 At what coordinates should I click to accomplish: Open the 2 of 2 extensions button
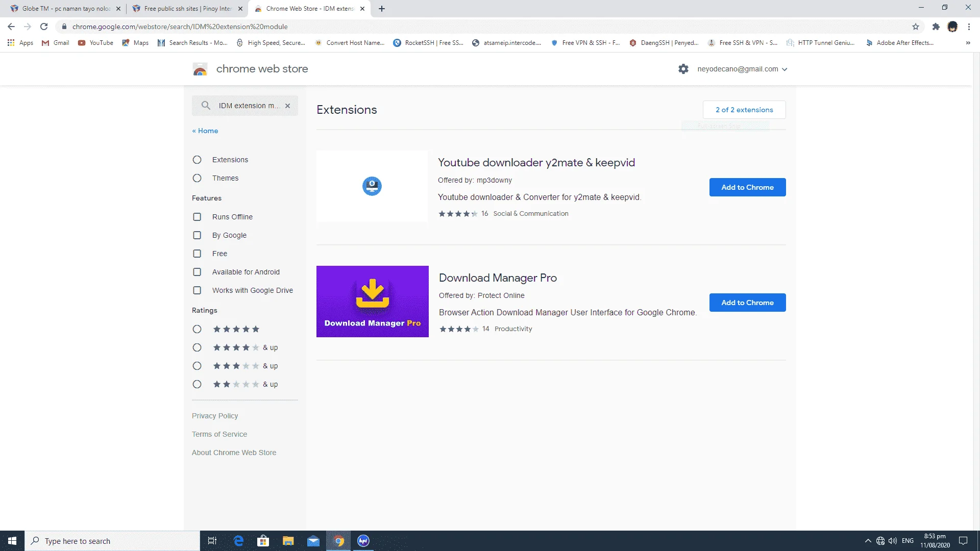(744, 110)
